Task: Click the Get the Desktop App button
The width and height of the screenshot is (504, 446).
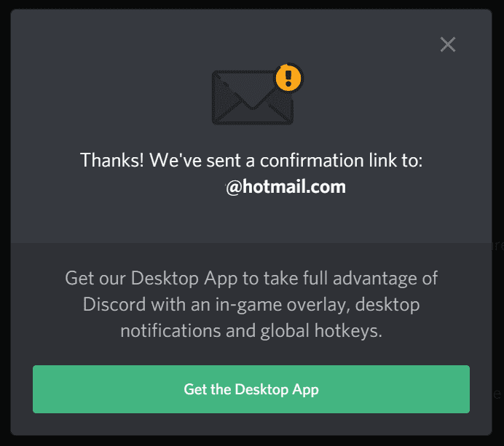Action: [x=251, y=389]
